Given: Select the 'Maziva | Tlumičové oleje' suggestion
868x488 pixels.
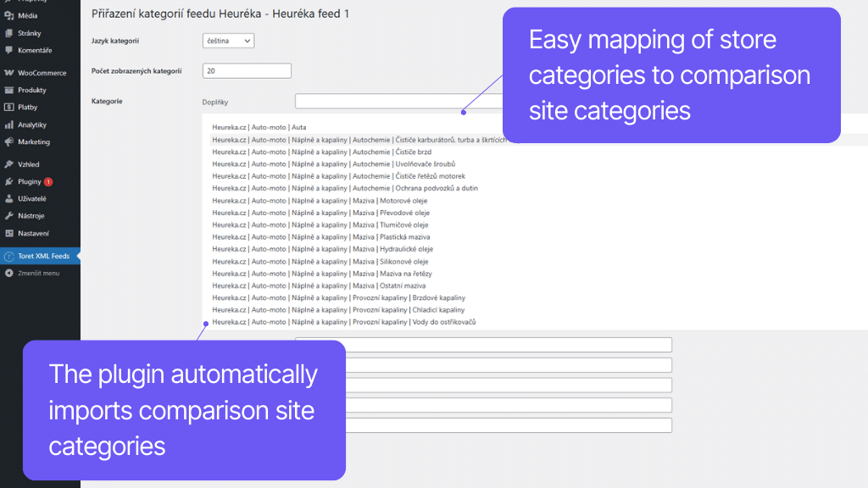Looking at the screenshot, I should pos(320,225).
